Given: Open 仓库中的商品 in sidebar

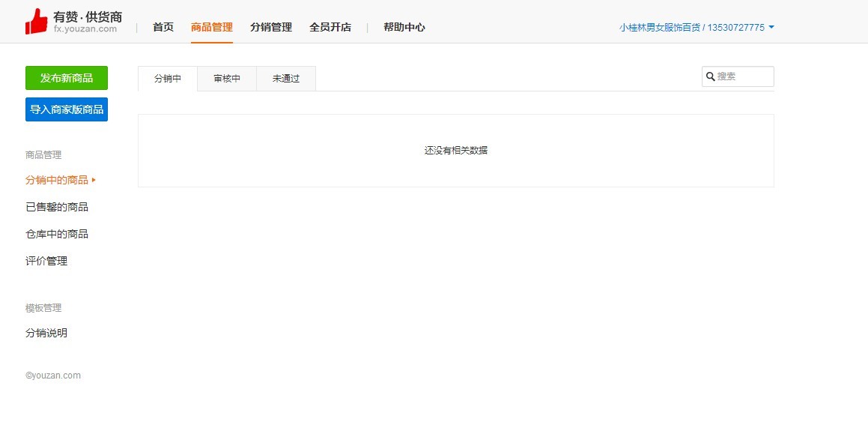Looking at the screenshot, I should click(56, 234).
